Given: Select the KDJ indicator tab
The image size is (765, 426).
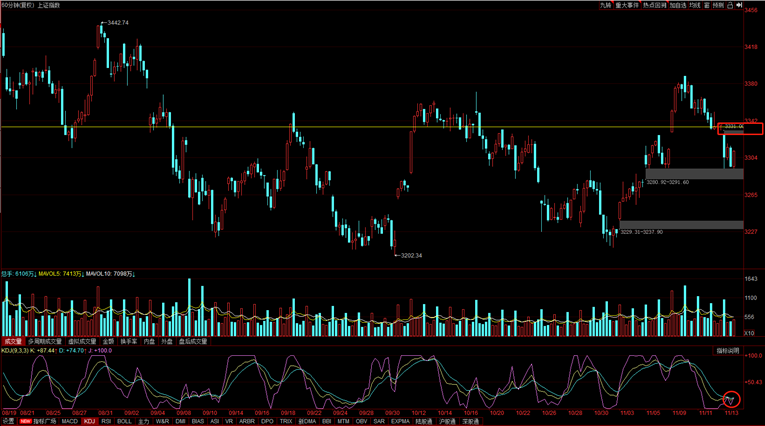Looking at the screenshot, I should (x=89, y=421).
